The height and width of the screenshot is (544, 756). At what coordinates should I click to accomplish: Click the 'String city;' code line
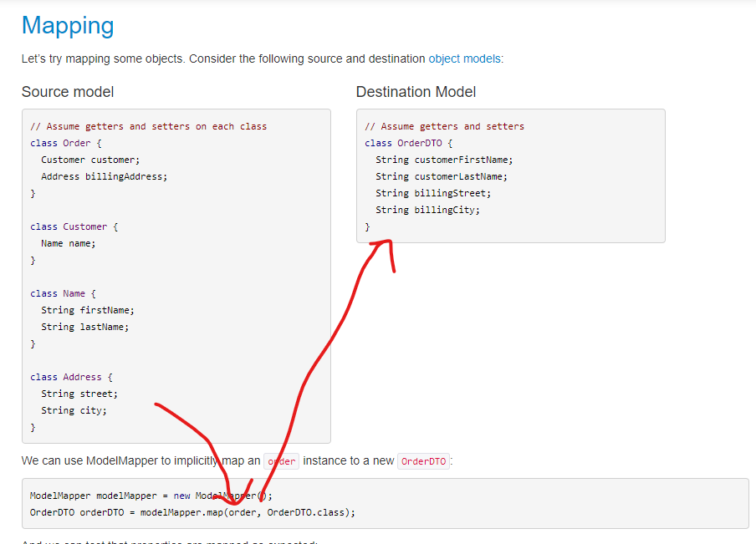tap(74, 410)
